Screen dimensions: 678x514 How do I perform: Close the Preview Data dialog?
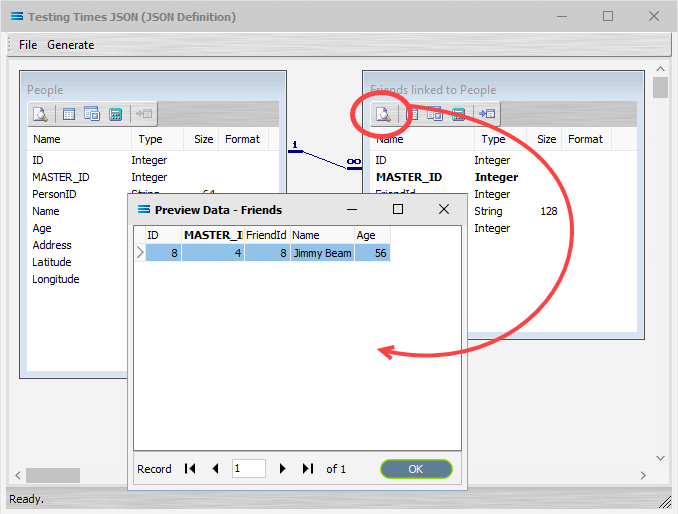click(444, 209)
